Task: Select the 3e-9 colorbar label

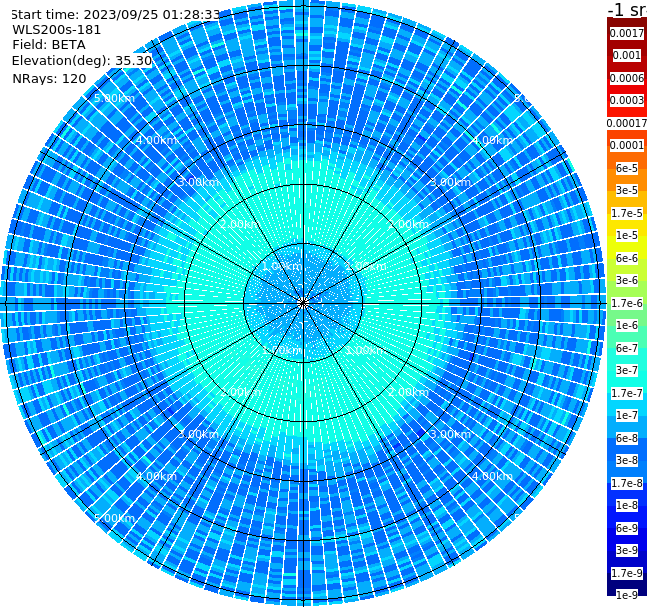Action: tap(627, 550)
